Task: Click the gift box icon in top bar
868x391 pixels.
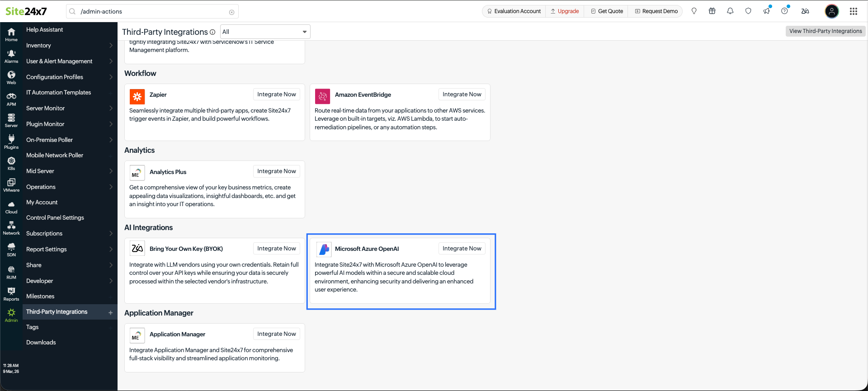Action: (712, 11)
